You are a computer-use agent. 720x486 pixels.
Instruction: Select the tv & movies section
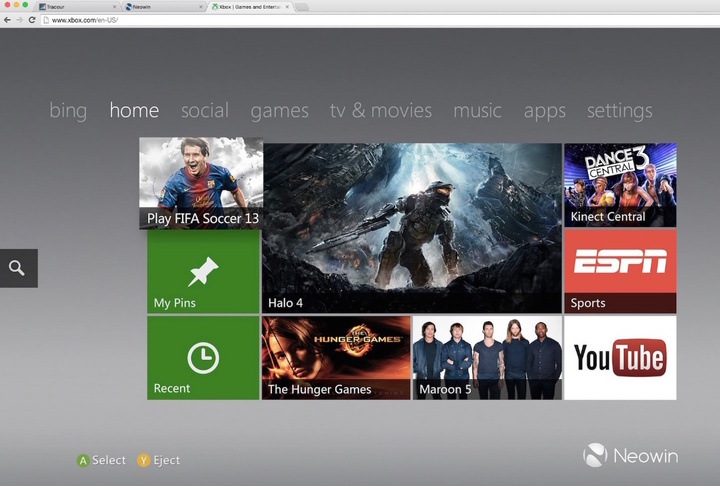pos(381,111)
